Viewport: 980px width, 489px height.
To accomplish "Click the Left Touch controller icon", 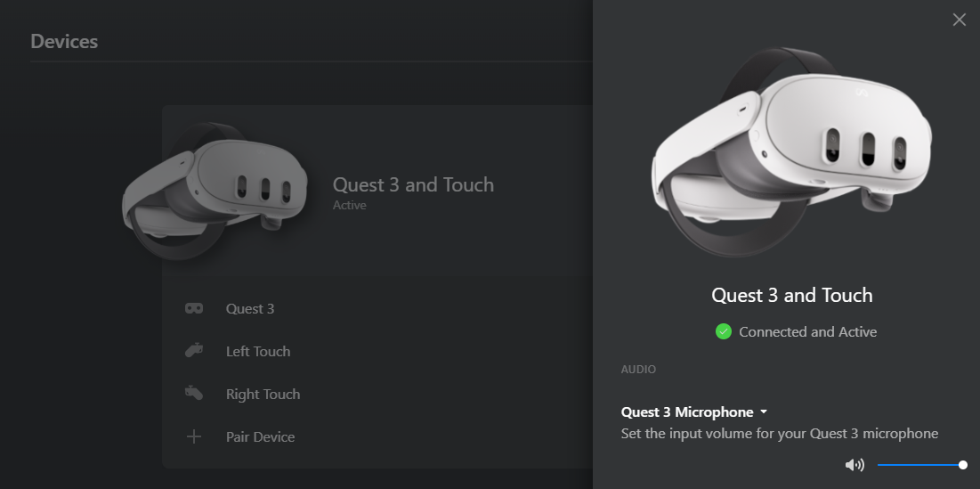I will click(193, 351).
